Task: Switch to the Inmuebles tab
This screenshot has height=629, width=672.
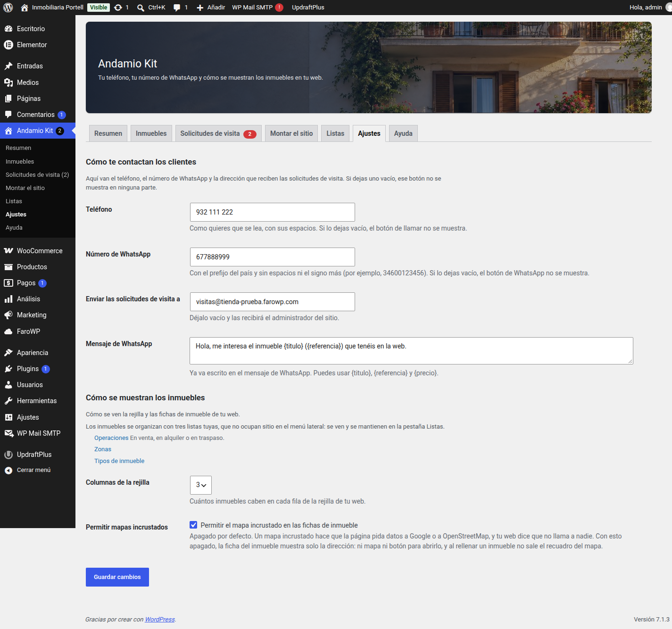Action: (151, 133)
